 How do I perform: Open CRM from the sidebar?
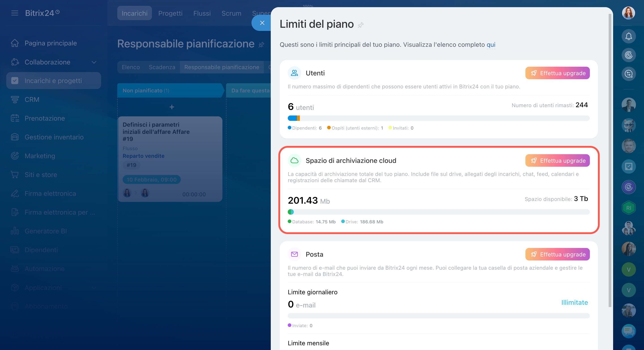[x=32, y=100]
